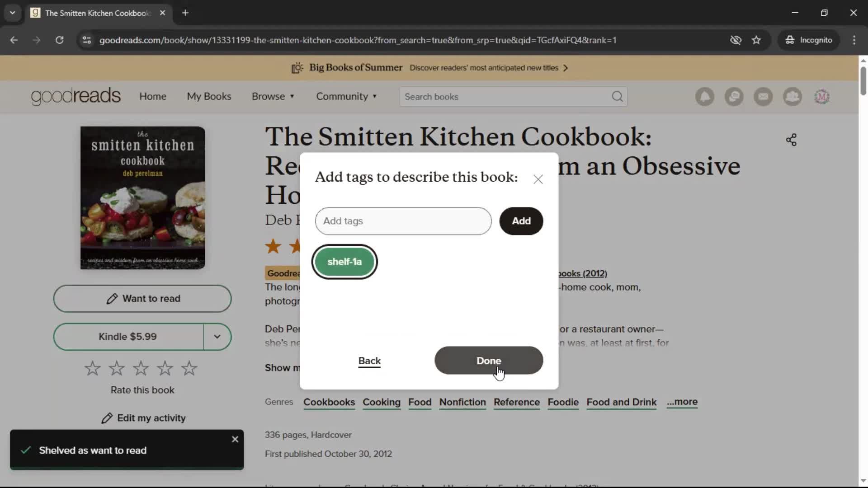Close the add tags dialog with X
This screenshot has width=868, height=488.
pos(538,179)
